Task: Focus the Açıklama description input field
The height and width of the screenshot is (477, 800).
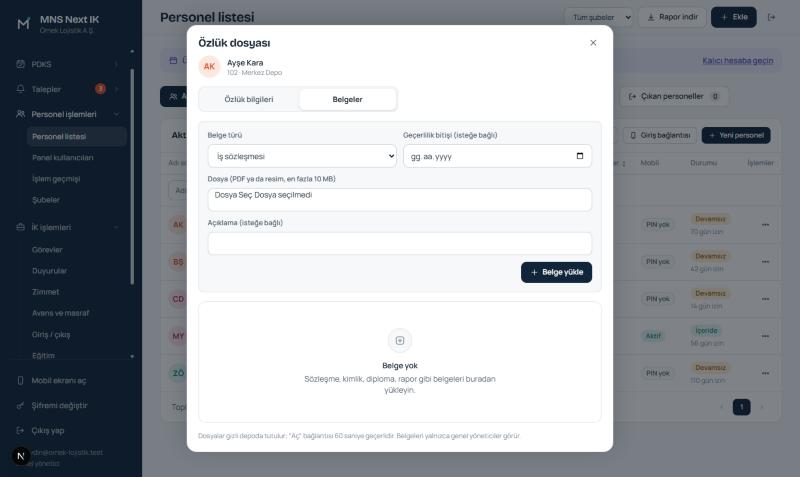Action: pyautogui.click(x=399, y=244)
